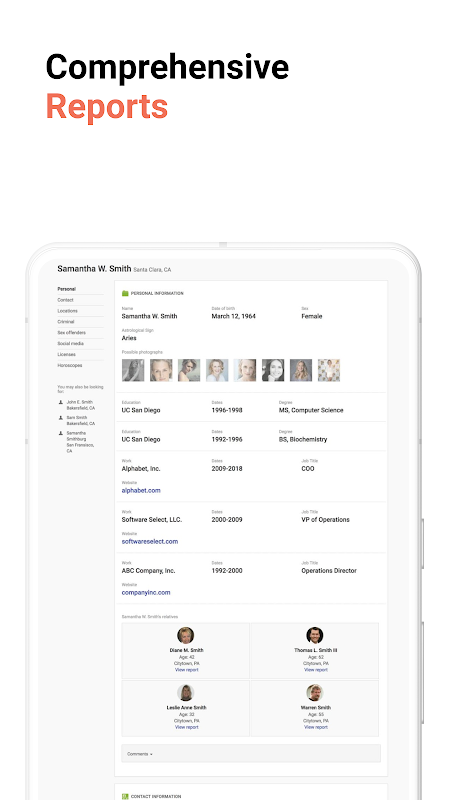Click person icon beside Samantha Smithburg
The image size is (450, 800).
[61, 433]
